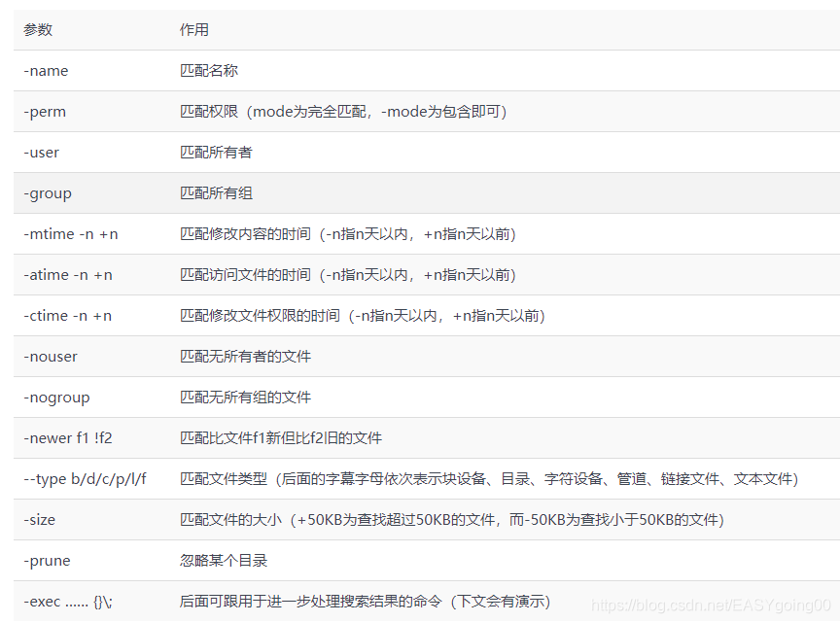The height and width of the screenshot is (623, 840).
Task: Select the '-group' parameter cell
Action: click(x=48, y=193)
